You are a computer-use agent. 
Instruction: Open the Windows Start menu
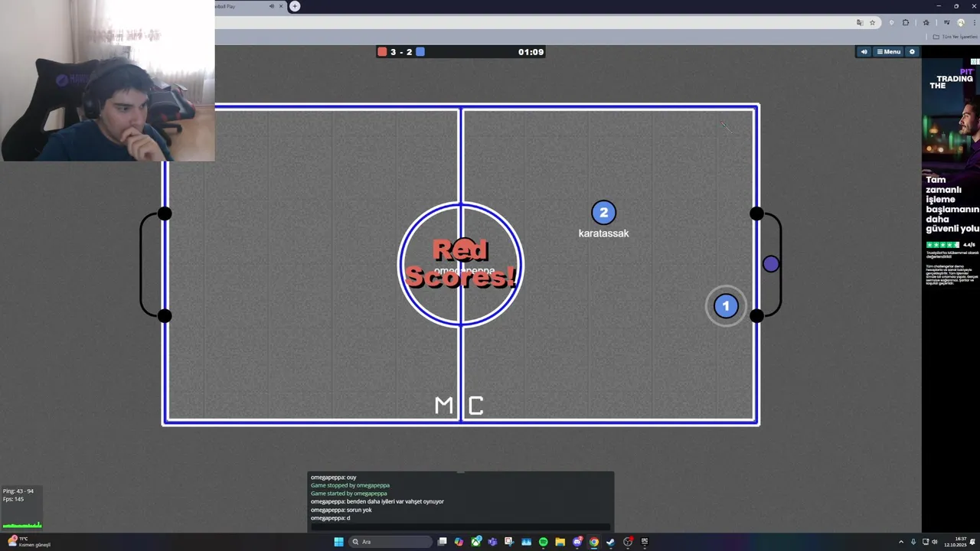click(x=338, y=542)
